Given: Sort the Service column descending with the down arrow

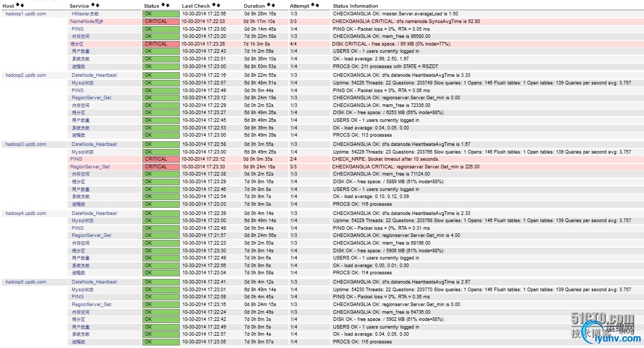Looking at the screenshot, I should [x=97, y=5].
